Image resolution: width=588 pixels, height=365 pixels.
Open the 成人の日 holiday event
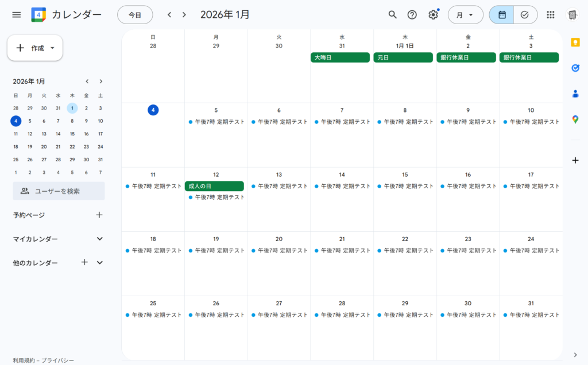214,186
